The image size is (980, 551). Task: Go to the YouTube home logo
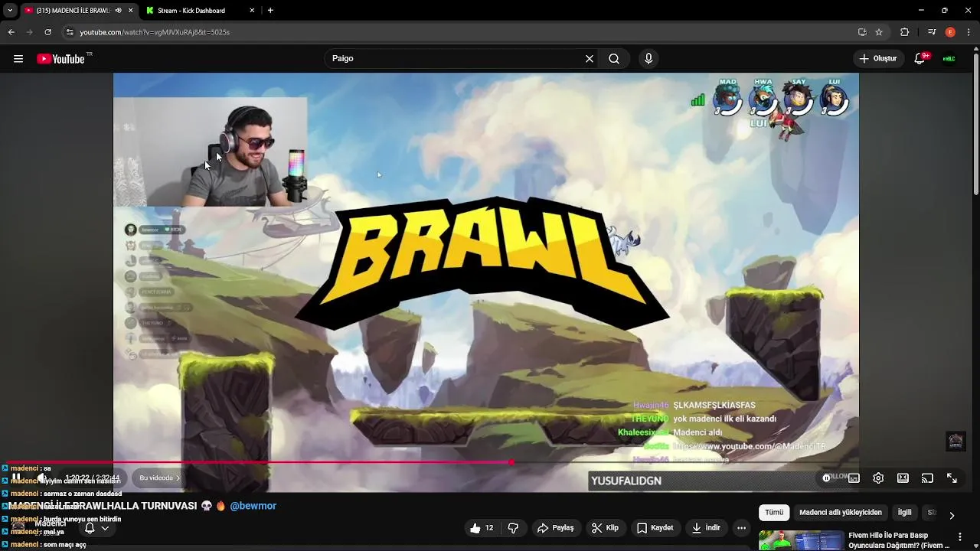(x=61, y=58)
